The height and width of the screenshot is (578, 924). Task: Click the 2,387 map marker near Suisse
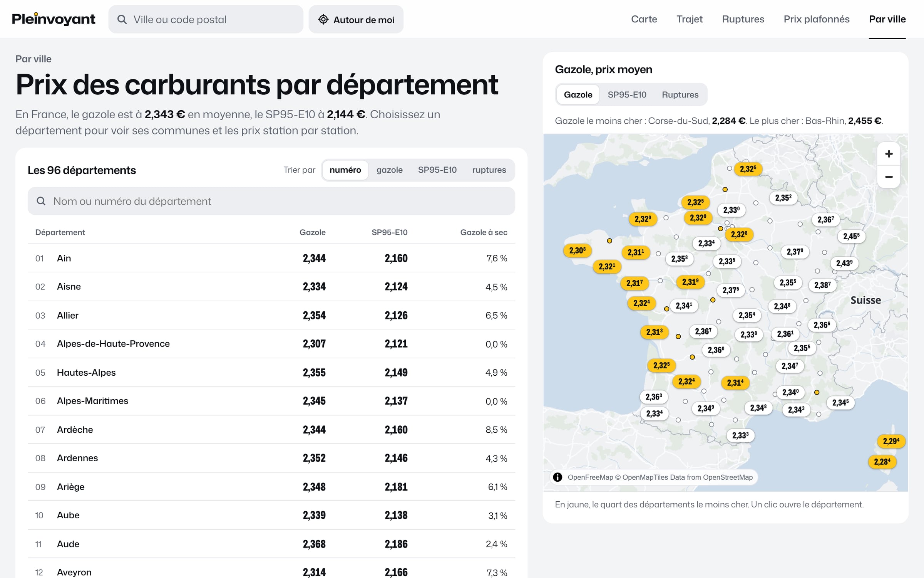tap(822, 285)
